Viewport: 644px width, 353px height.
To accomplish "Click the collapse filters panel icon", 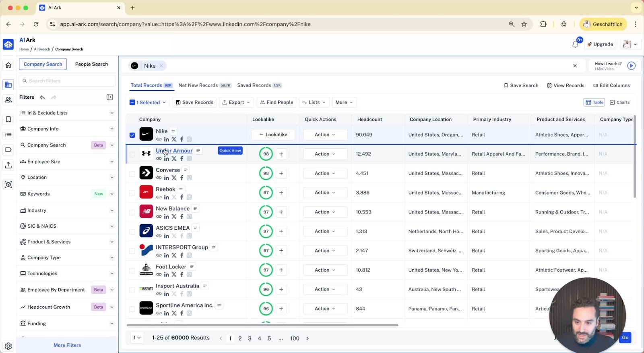I will click(x=109, y=97).
